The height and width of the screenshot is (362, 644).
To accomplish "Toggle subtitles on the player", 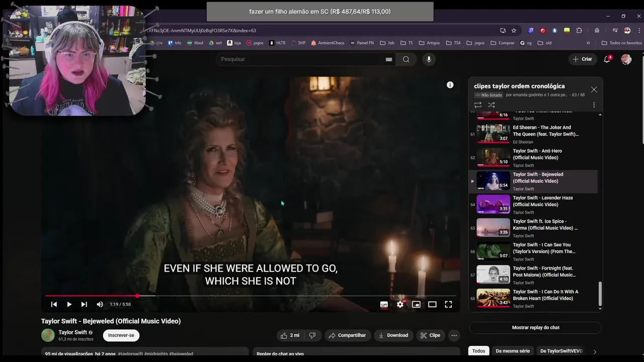I will [384, 304].
